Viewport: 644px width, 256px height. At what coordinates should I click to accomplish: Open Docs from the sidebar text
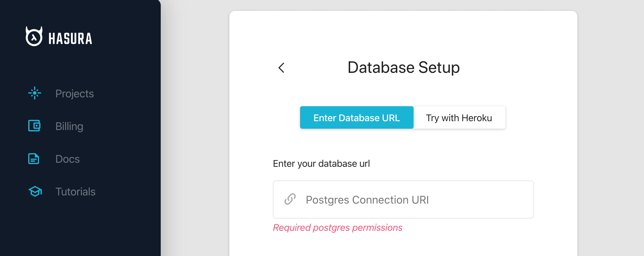[67, 159]
